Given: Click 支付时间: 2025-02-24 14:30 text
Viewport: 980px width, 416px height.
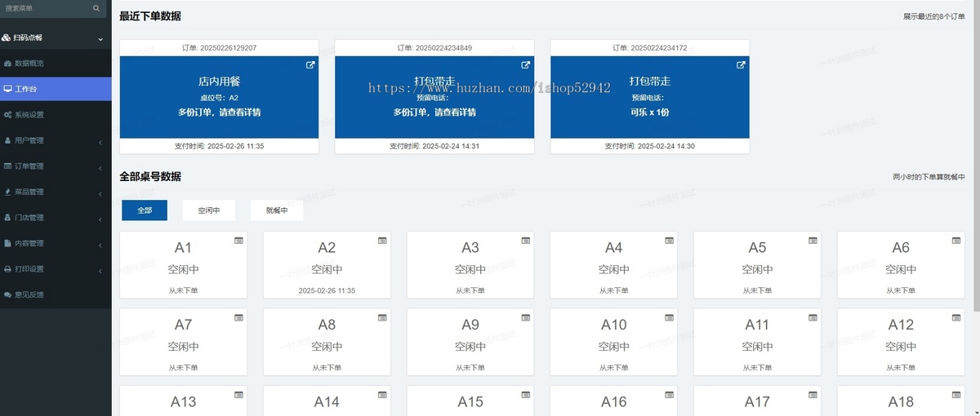Looking at the screenshot, I should [x=650, y=146].
